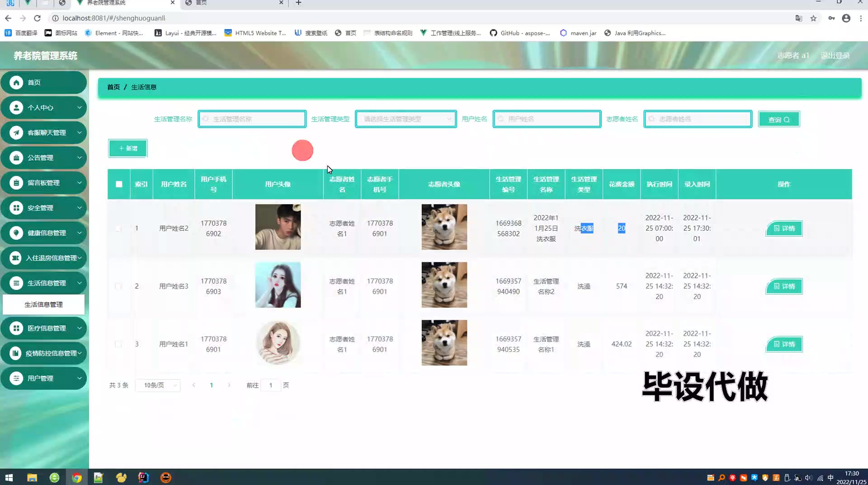Go back with the browser arrow
868x485 pixels.
pos(8,18)
